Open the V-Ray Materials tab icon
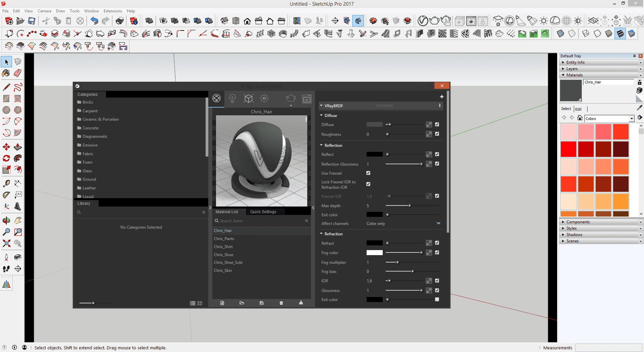The height and width of the screenshot is (352, 644). tap(217, 99)
